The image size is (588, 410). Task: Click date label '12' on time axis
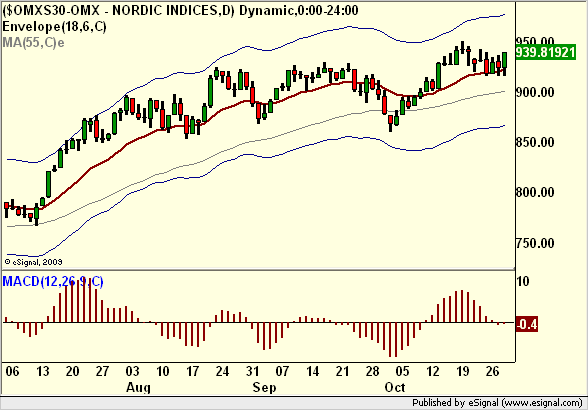pos(432,371)
